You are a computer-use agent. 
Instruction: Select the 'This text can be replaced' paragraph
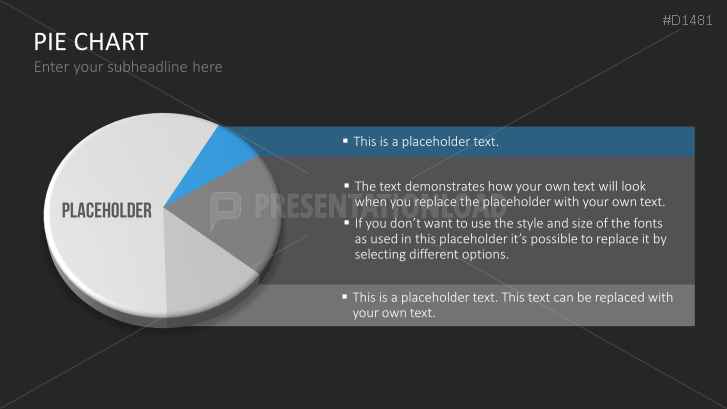point(512,304)
